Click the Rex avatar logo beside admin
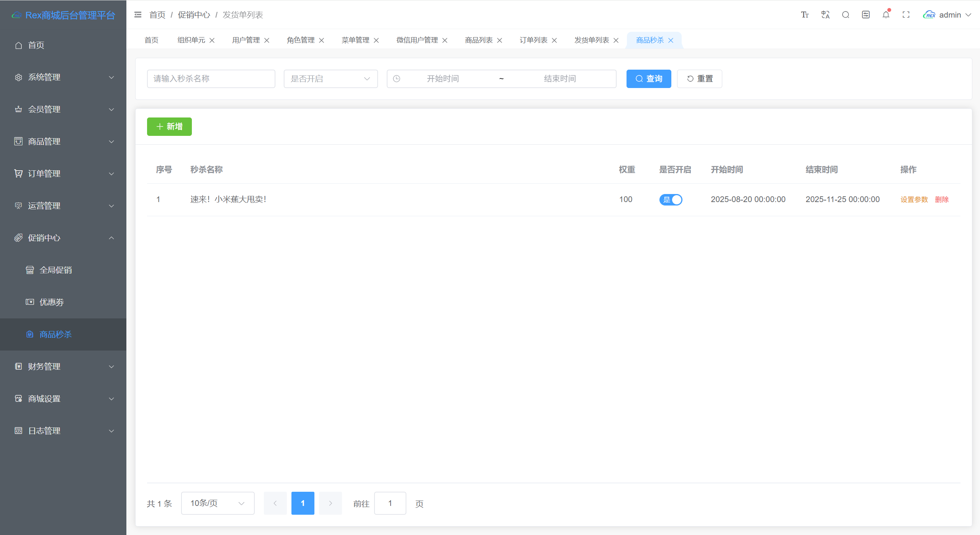This screenshot has width=980, height=535. click(929, 15)
